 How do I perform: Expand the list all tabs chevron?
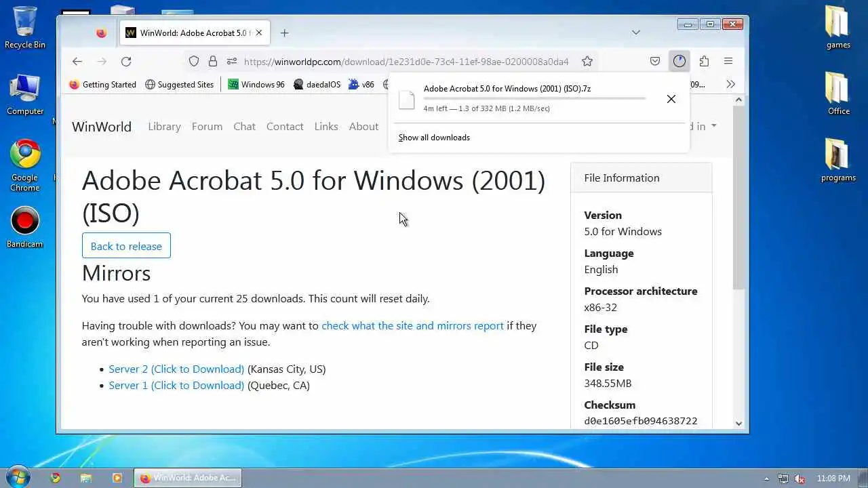(x=635, y=33)
